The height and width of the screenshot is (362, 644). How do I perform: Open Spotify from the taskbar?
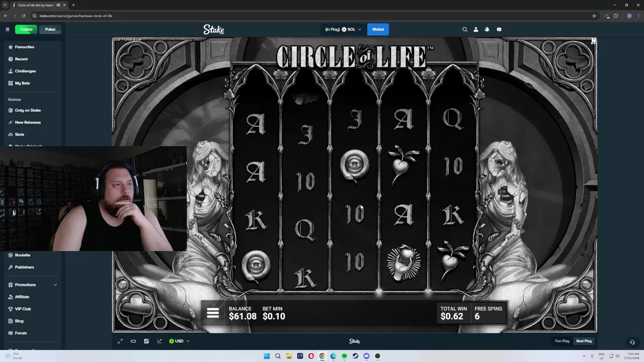[344, 356]
